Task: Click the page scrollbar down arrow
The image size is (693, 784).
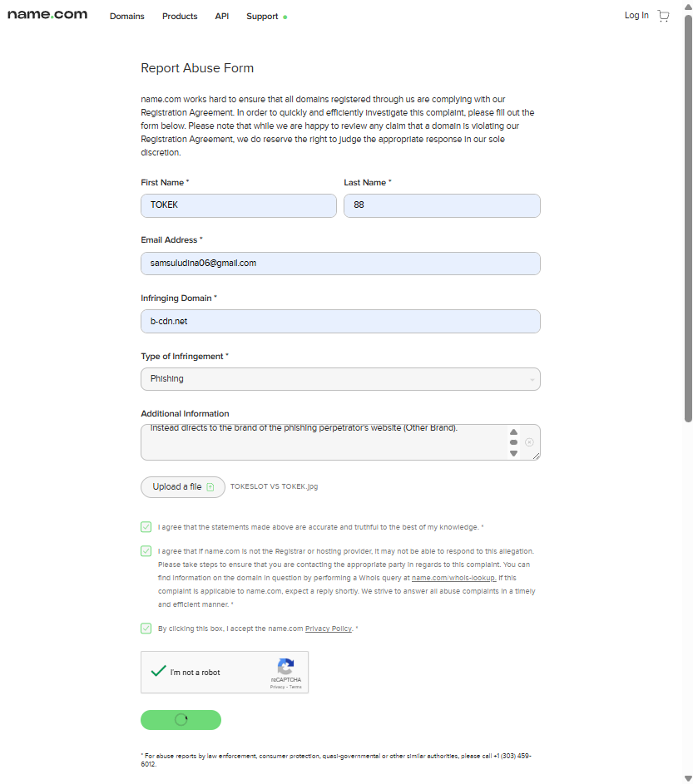Action: [x=688, y=778]
